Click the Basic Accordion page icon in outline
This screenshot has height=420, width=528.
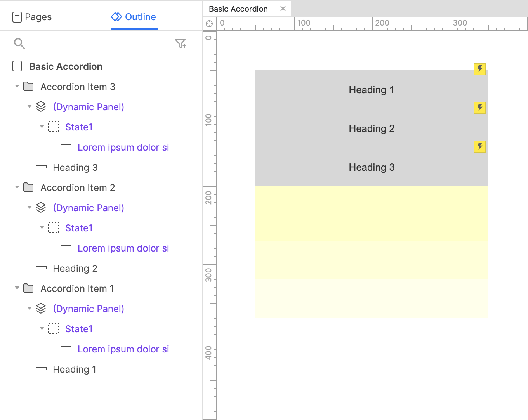[x=17, y=66]
